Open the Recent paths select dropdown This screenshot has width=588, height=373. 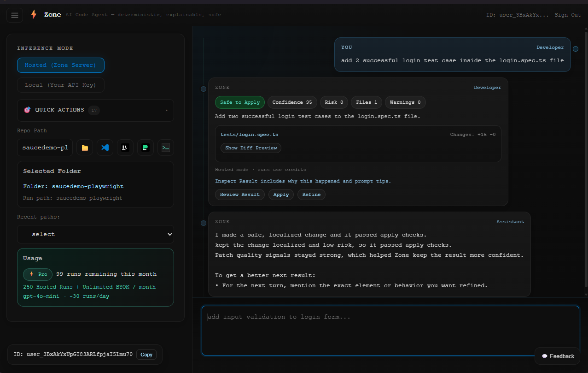[95, 234]
